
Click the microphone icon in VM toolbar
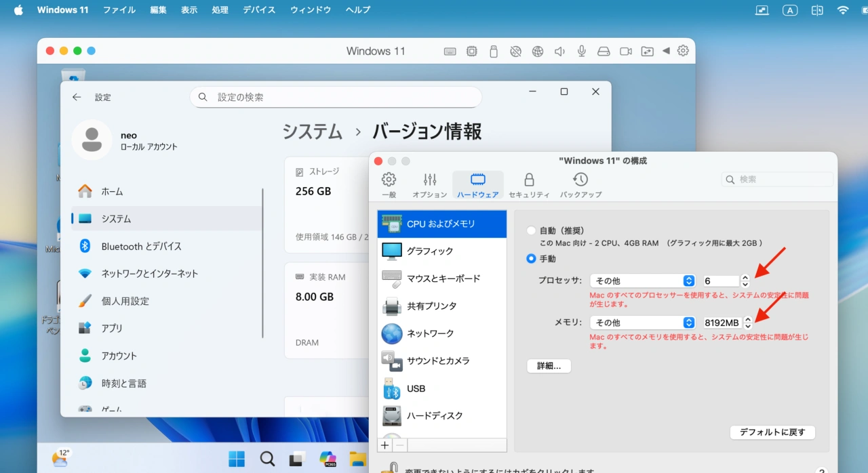(581, 51)
